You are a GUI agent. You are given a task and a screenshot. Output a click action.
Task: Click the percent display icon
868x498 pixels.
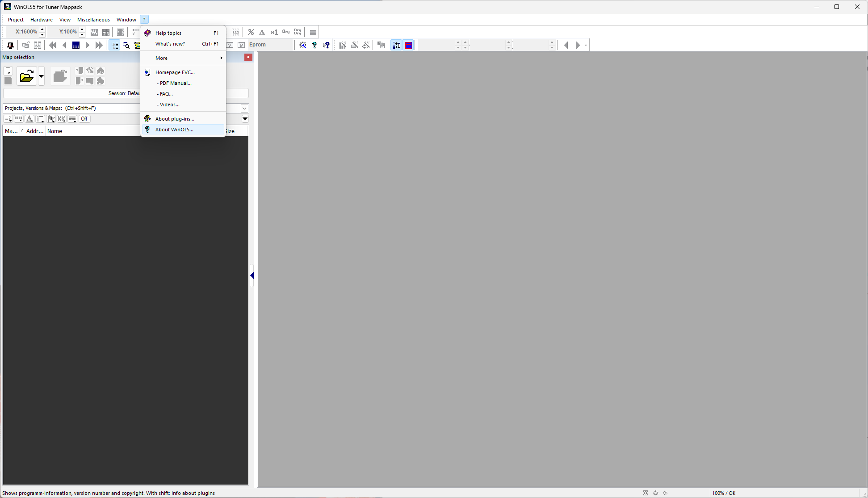[251, 32]
